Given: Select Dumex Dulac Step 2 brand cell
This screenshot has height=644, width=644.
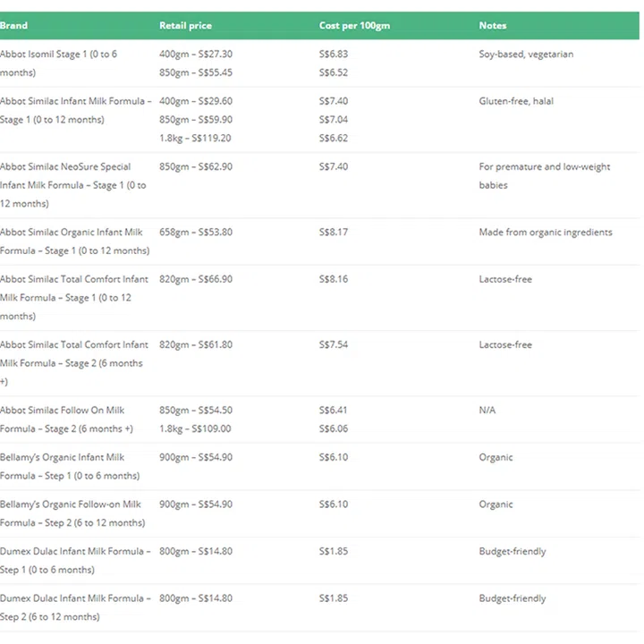Looking at the screenshot, I should (x=74, y=607).
